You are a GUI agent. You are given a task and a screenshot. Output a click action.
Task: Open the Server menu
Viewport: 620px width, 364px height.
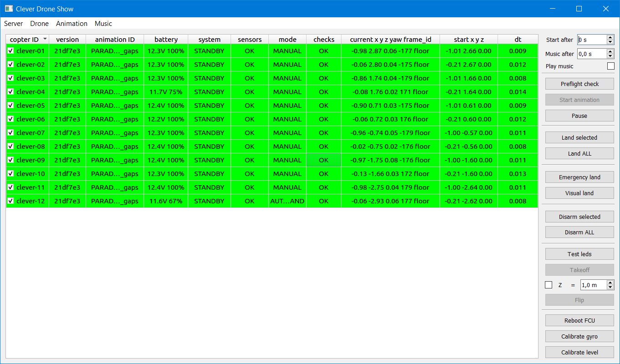14,24
